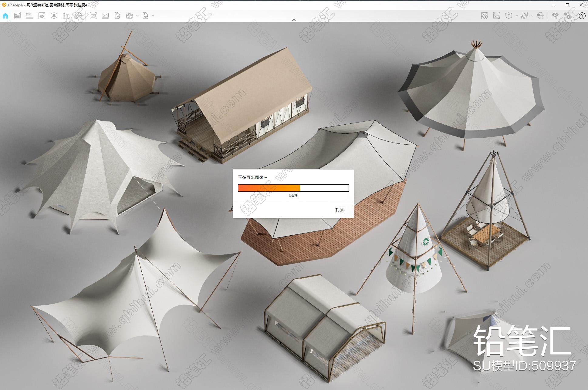Expand the 360 panorama dropdown arrow
The height and width of the screenshot is (390, 588).
click(x=137, y=15)
